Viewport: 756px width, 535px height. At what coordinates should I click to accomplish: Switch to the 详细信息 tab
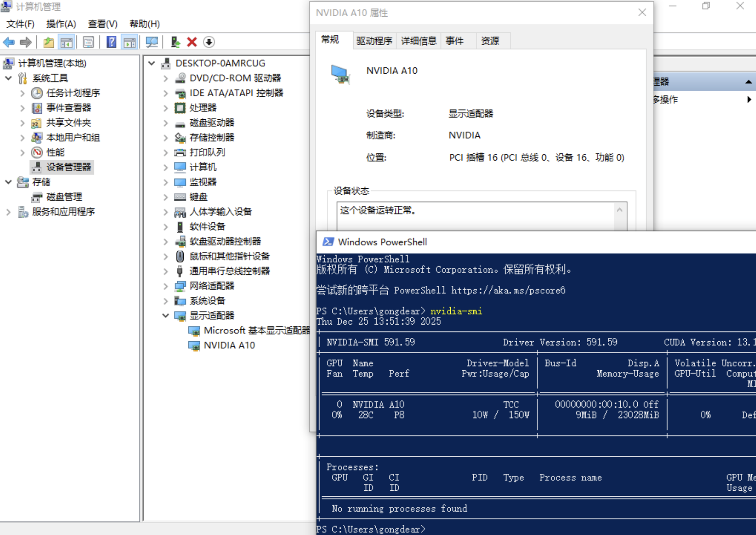pos(418,41)
